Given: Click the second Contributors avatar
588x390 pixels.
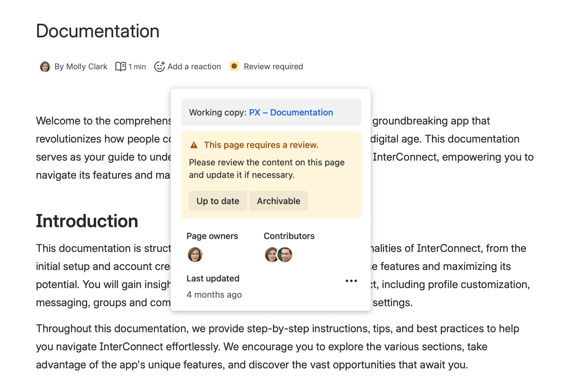Looking at the screenshot, I should pyautogui.click(x=286, y=254).
